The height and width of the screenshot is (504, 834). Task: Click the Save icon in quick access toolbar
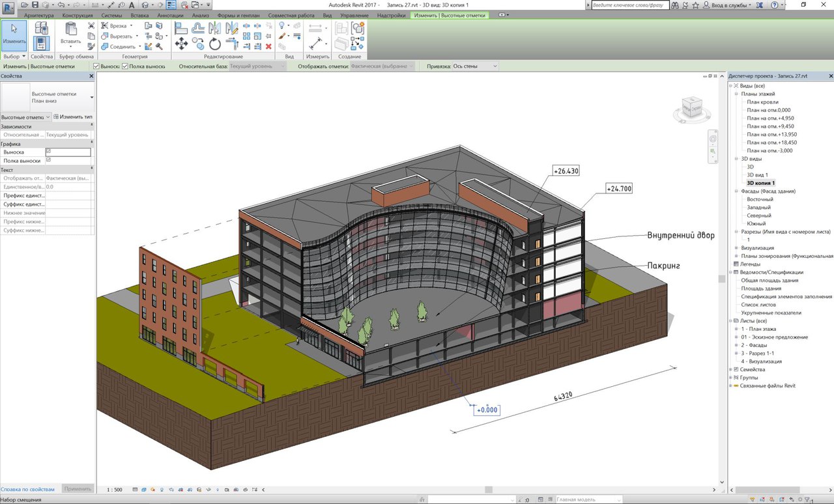pos(35,5)
